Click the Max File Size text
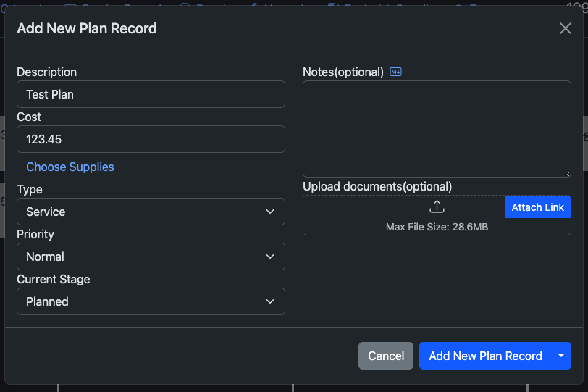 (x=437, y=227)
